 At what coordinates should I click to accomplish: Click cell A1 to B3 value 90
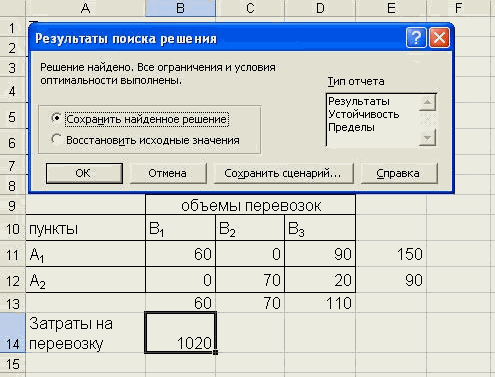pos(320,254)
